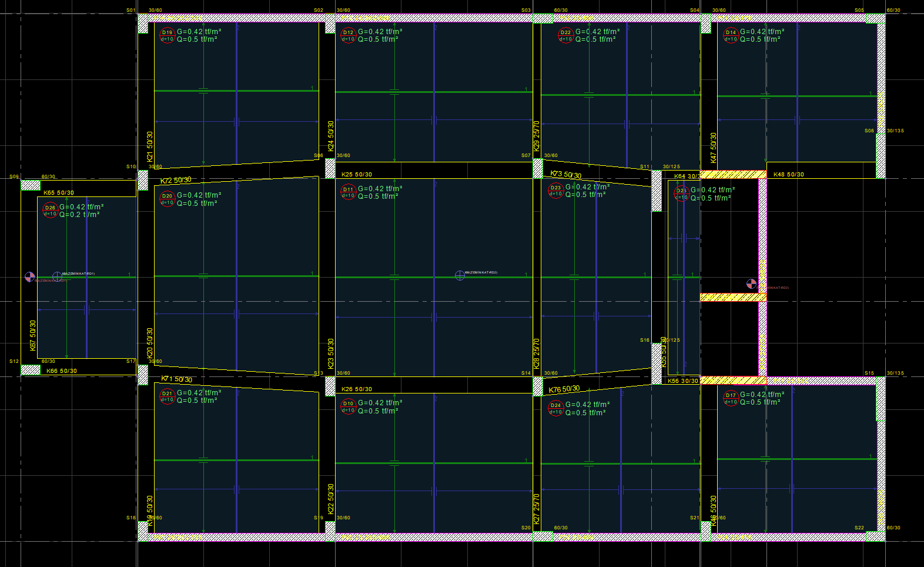Click G=0.42 tf/m² text in slab D17

pos(762,395)
